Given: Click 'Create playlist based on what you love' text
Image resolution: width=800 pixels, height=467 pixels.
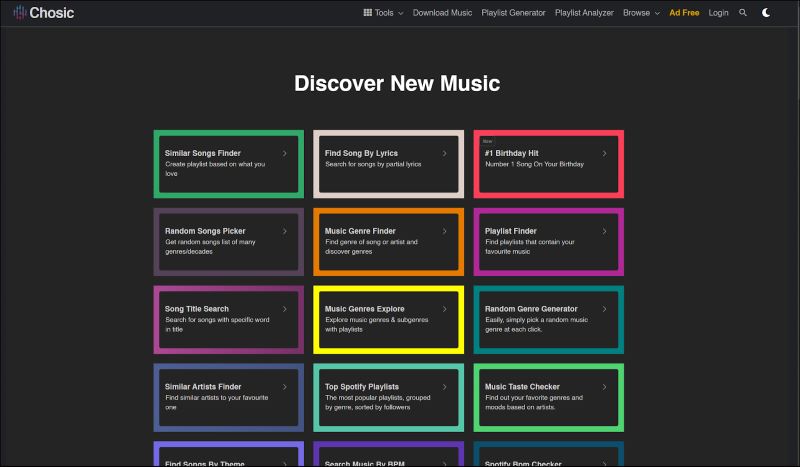Looking at the screenshot, I should (x=215, y=169).
